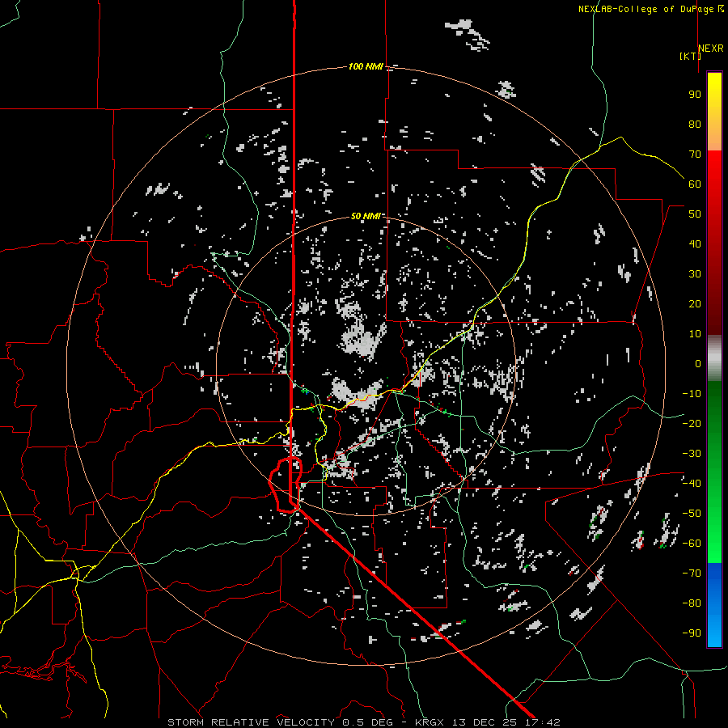Click the 0.5 DEG elevation text

[368, 722]
